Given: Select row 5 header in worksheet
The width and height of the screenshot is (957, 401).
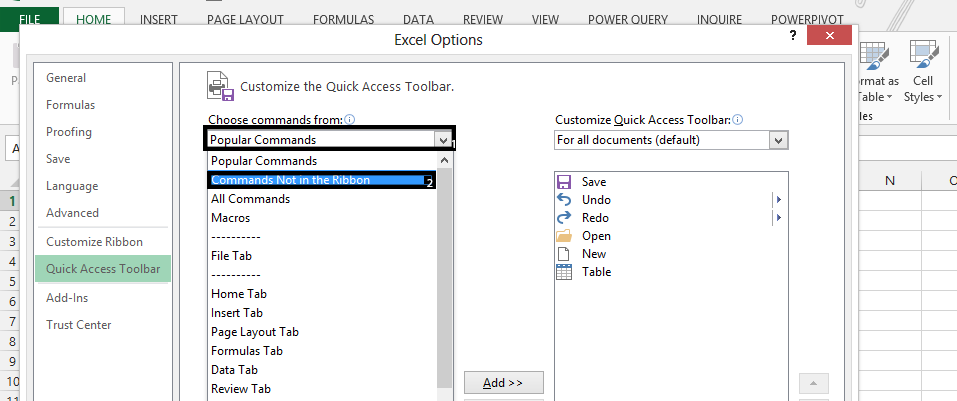Looking at the screenshot, I should point(12,281).
